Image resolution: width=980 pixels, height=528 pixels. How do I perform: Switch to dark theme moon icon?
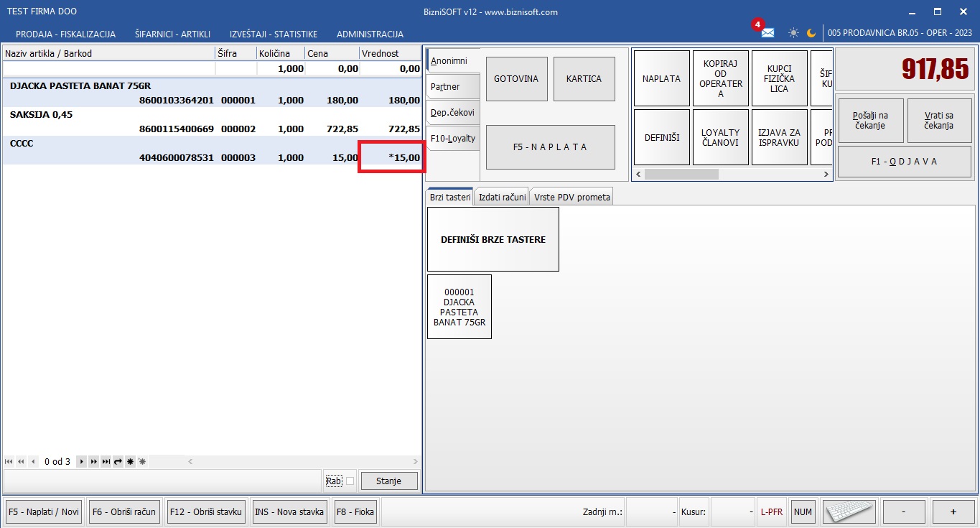coord(811,33)
